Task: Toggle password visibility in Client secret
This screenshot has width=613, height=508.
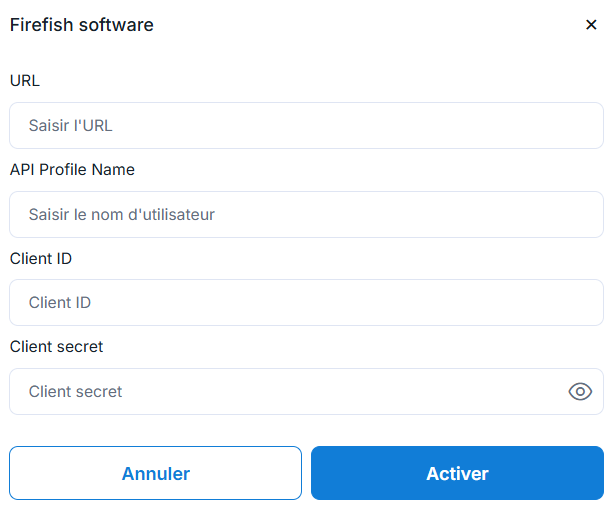Action: [580, 391]
